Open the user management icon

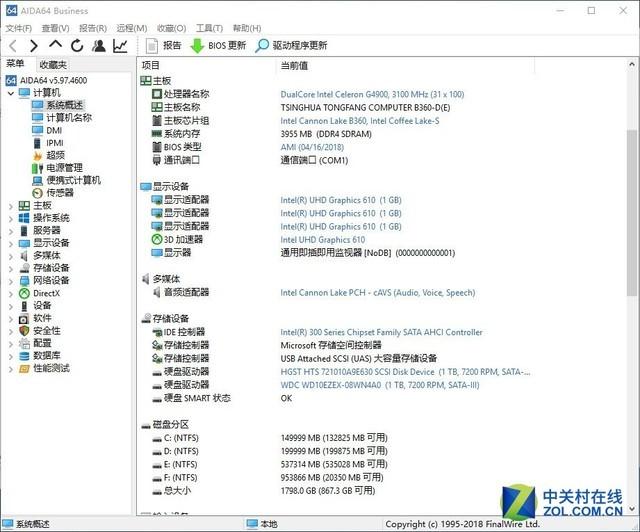(98, 45)
